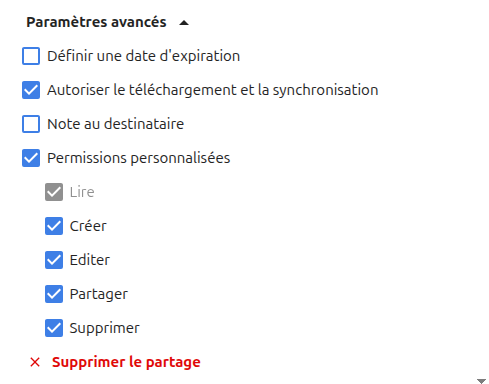Click the scrollbar down arrow at bottom corner
Viewport: 489px width, 384px height.
click(481, 381)
